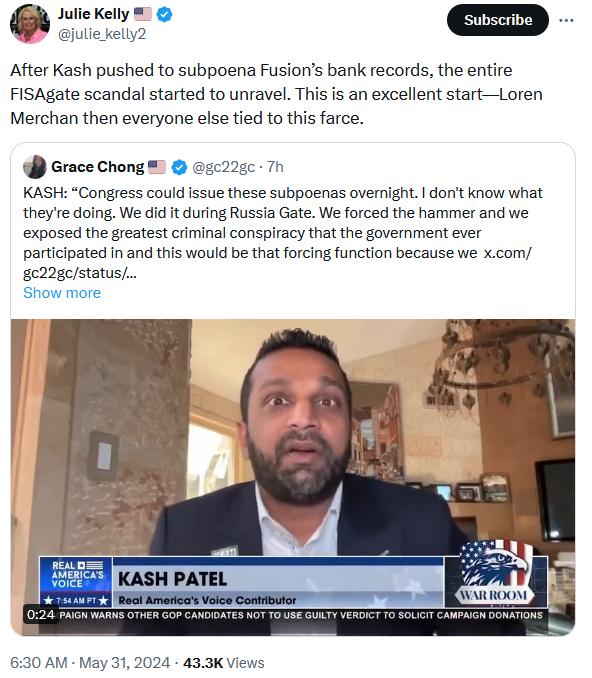The image size is (592, 678).
Task: Play the Kash Patel video
Action: (x=293, y=477)
